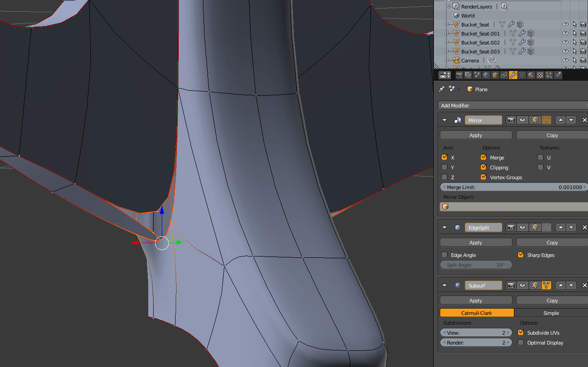Image resolution: width=588 pixels, height=367 pixels.
Task: Open the properties editor type selector
Action: tap(445, 75)
